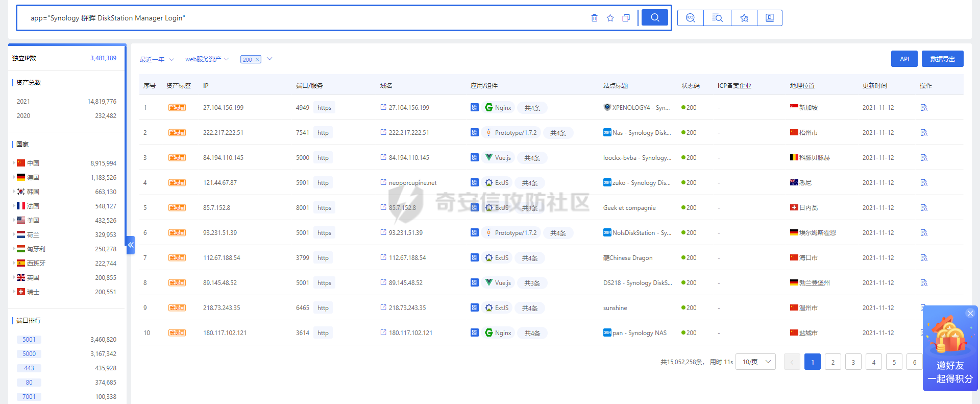Click the DSM icon beside zuko title
The width and height of the screenshot is (980, 404).
click(607, 182)
